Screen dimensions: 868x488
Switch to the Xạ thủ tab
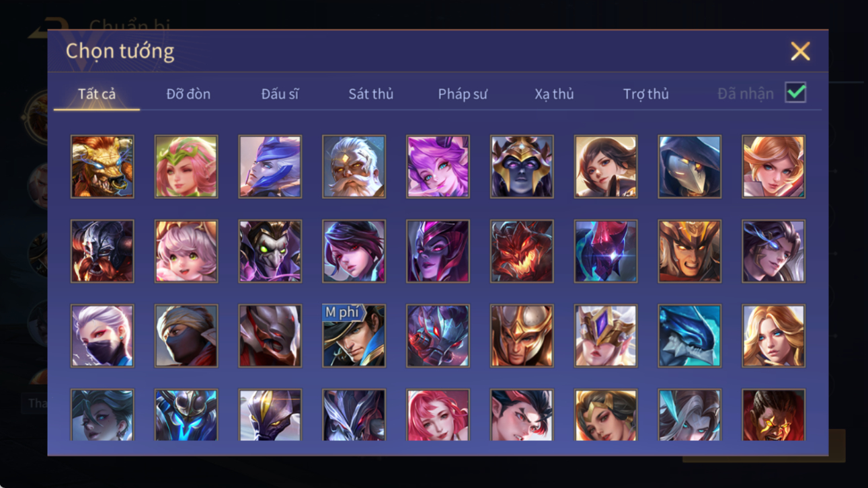pos(554,94)
